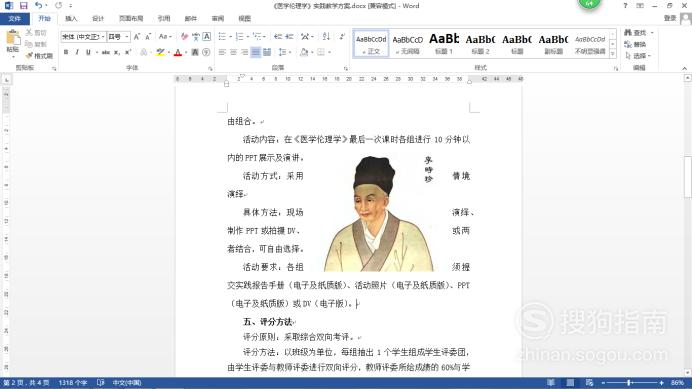
Task: Toggle Show/Hide paragraph marks
Action: [x=342, y=37]
